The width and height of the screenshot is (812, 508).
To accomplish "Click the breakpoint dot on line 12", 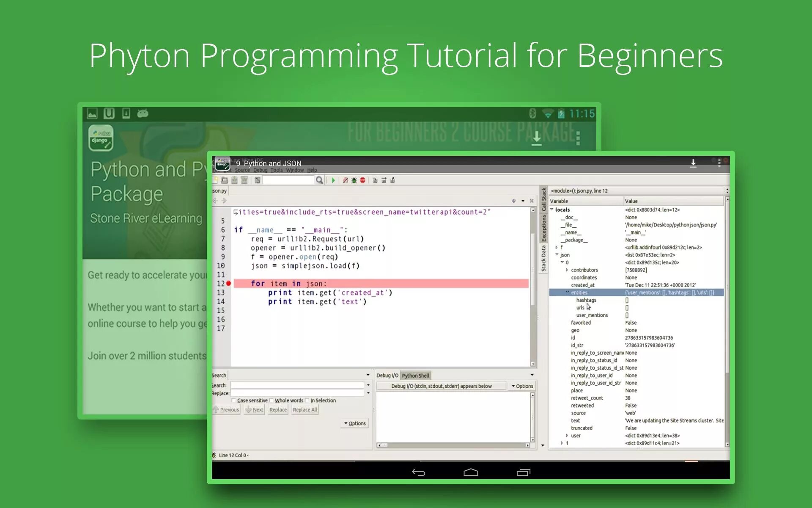I will [x=229, y=284].
